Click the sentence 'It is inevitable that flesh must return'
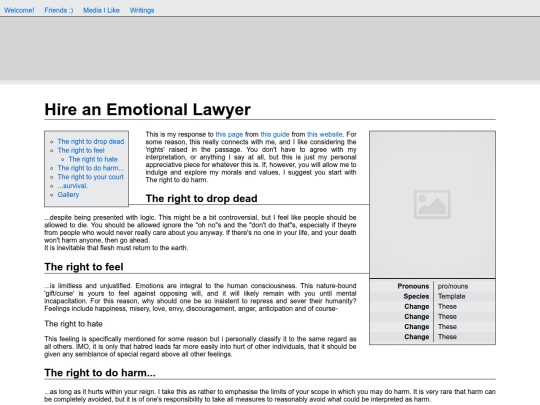540x405 pixels. pyautogui.click(x=116, y=248)
